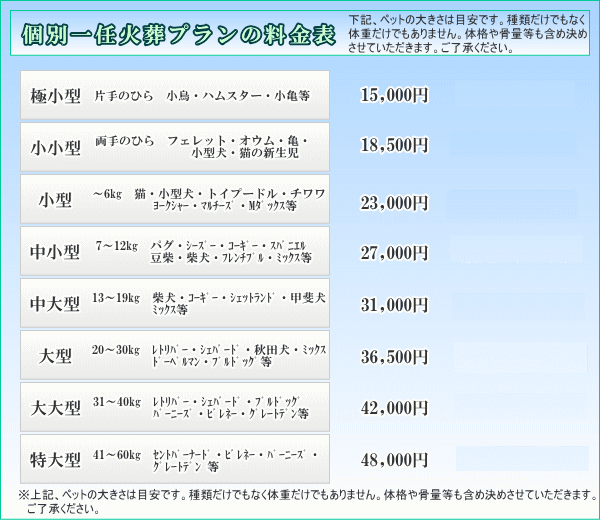The height and width of the screenshot is (520, 600).
Task: Click the text 両手のひら
Action: (124, 141)
